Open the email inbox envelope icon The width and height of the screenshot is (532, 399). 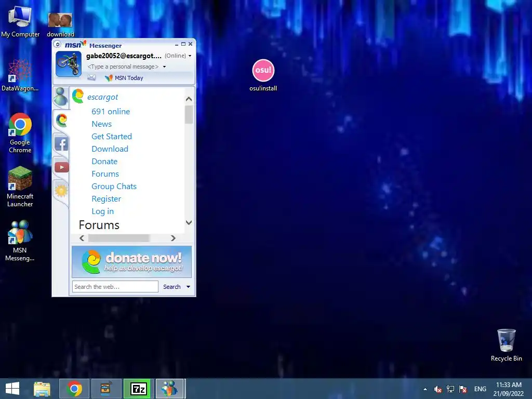pyautogui.click(x=91, y=78)
